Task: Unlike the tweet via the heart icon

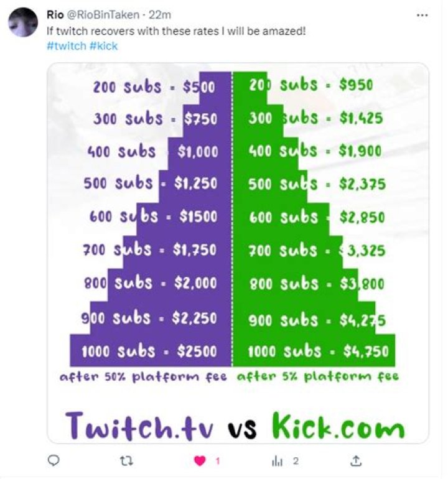Action: [201, 461]
